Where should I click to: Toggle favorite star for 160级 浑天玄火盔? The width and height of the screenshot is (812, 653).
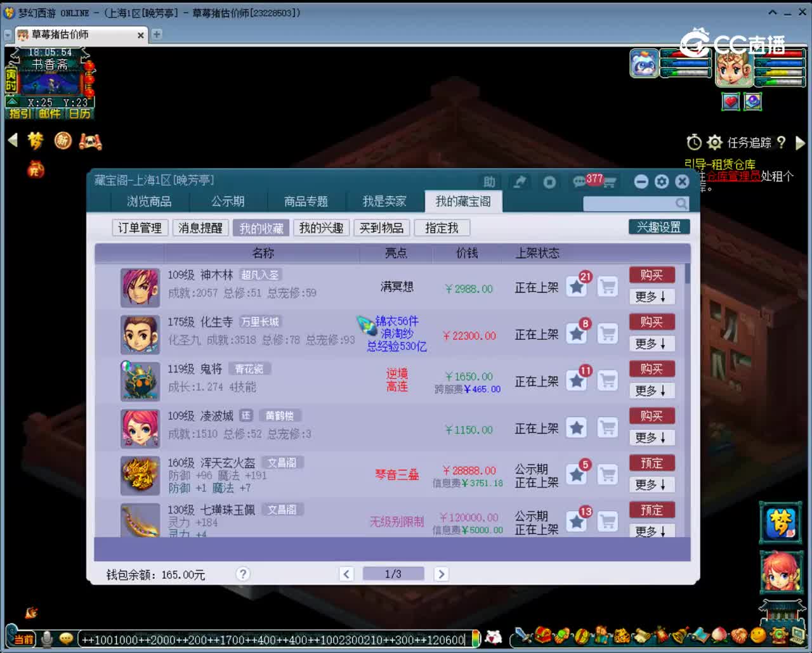[x=577, y=475]
